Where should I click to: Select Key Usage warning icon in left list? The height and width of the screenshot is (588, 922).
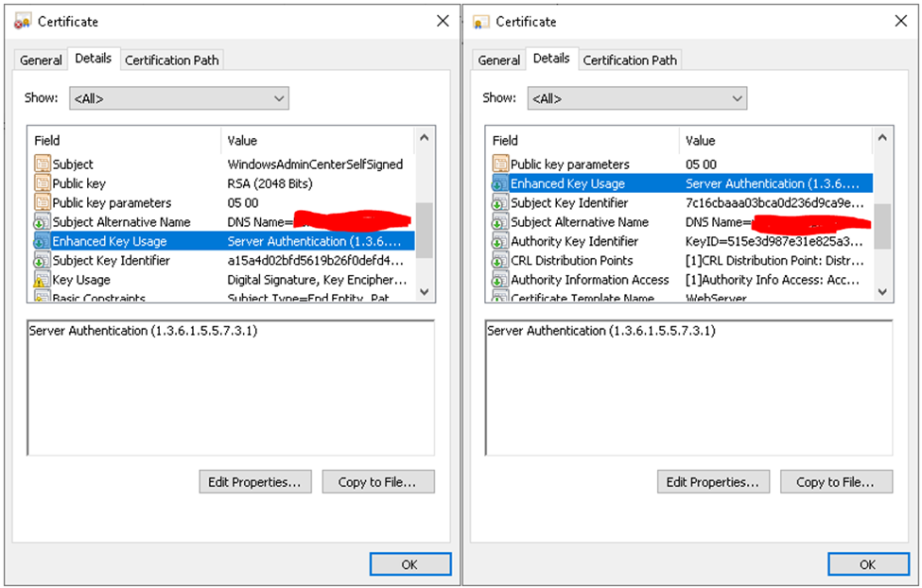click(43, 279)
